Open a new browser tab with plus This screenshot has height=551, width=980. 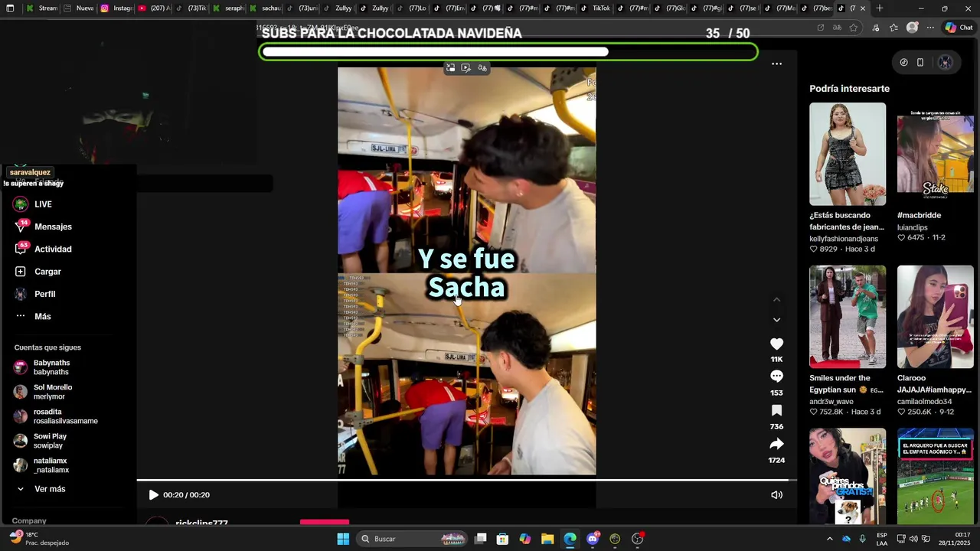click(880, 8)
